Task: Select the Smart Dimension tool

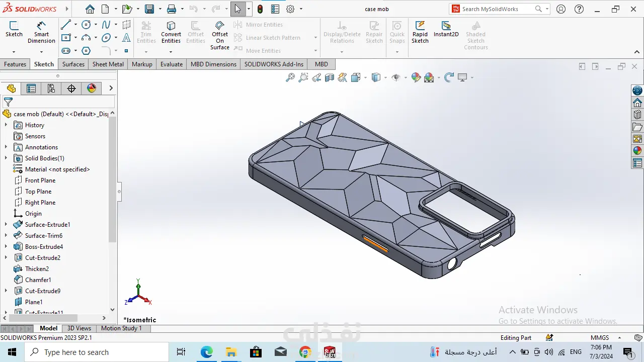Action: tap(41, 32)
